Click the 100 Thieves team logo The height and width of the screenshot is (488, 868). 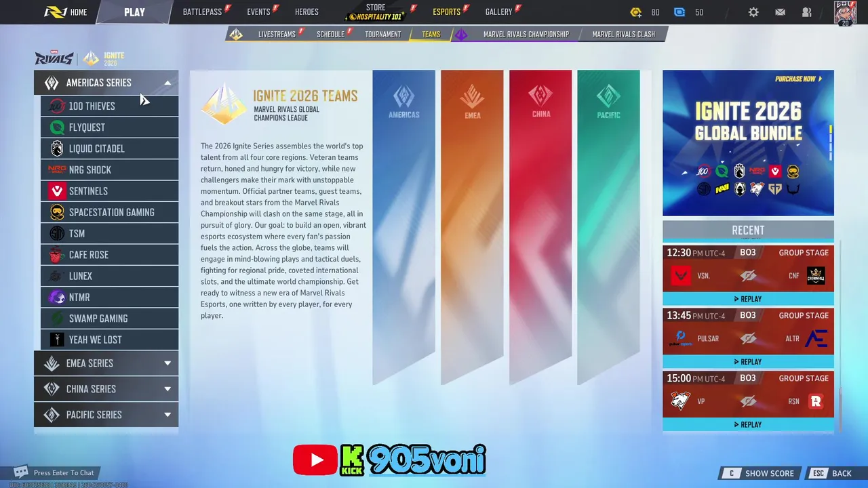58,106
